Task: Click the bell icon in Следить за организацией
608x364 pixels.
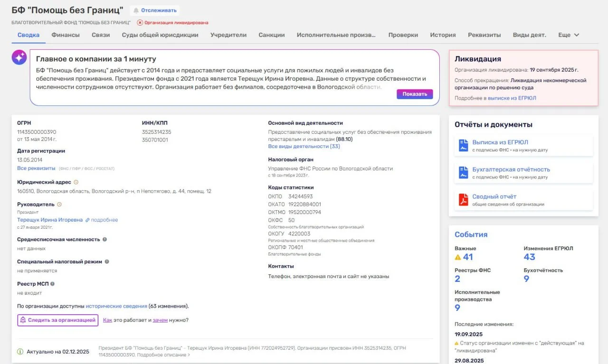Action: [23, 320]
